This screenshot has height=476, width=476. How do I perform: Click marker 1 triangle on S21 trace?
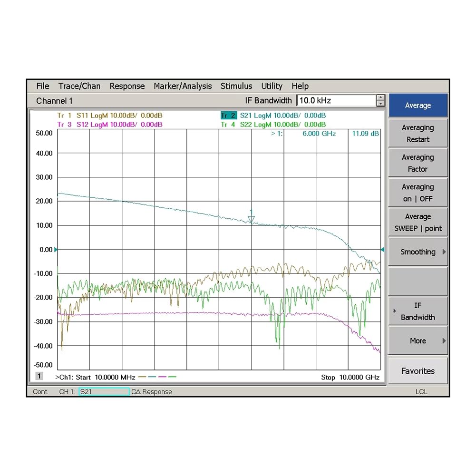click(251, 219)
